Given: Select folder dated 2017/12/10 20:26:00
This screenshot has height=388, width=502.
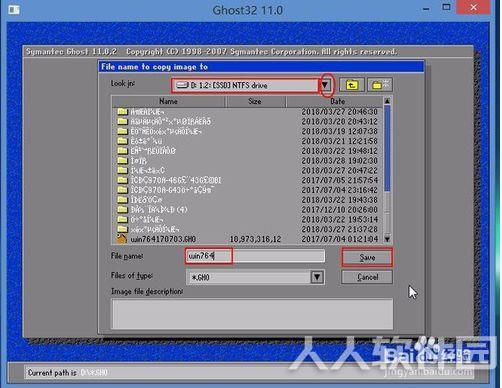Looking at the screenshot, I should (x=247, y=210).
